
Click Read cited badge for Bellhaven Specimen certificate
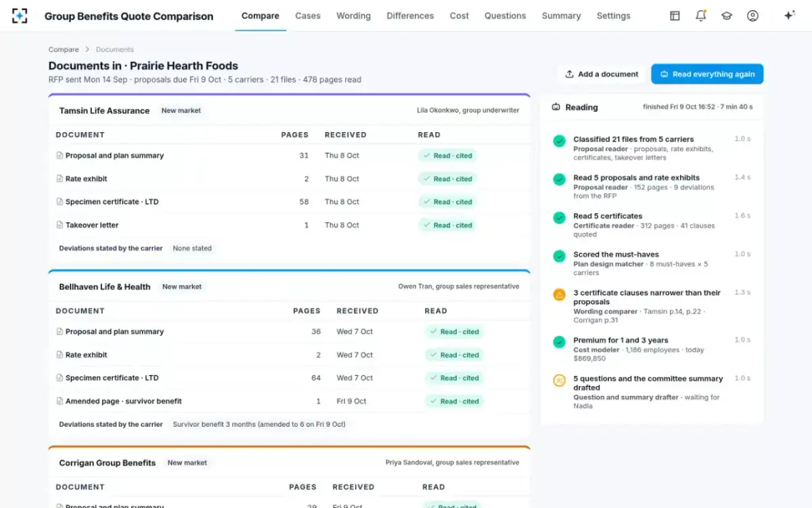point(454,378)
